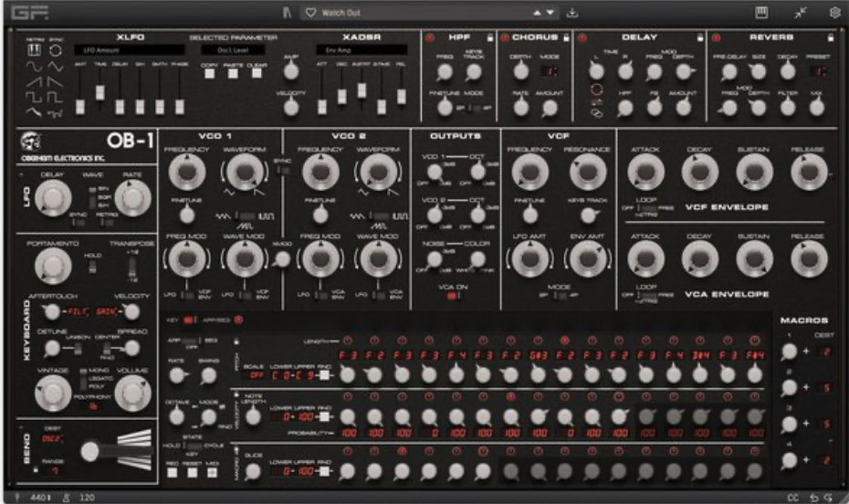
Task: Toggle the ARP/SEQ power button
Action: point(238,320)
